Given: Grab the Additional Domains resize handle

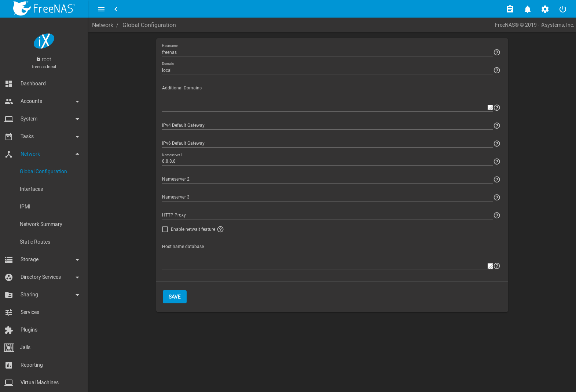Looking at the screenshot, I should pos(490,108).
